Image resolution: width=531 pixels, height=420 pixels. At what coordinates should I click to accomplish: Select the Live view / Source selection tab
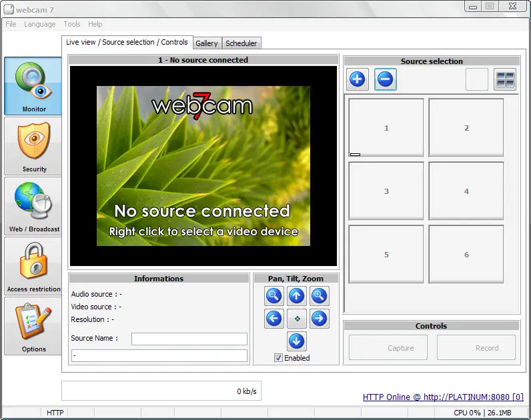127,42
